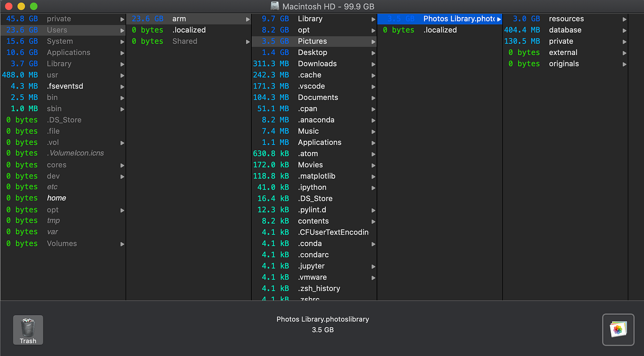The height and width of the screenshot is (356, 644).
Task: Select the bin folder
Action: pos(63,97)
